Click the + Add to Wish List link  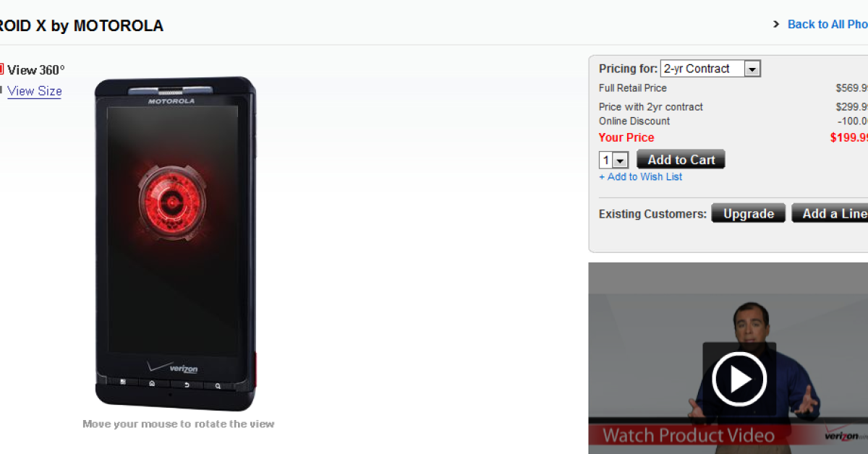pos(640,176)
